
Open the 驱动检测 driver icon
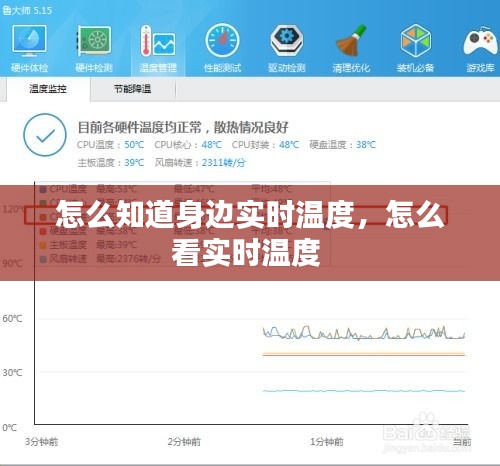287,41
